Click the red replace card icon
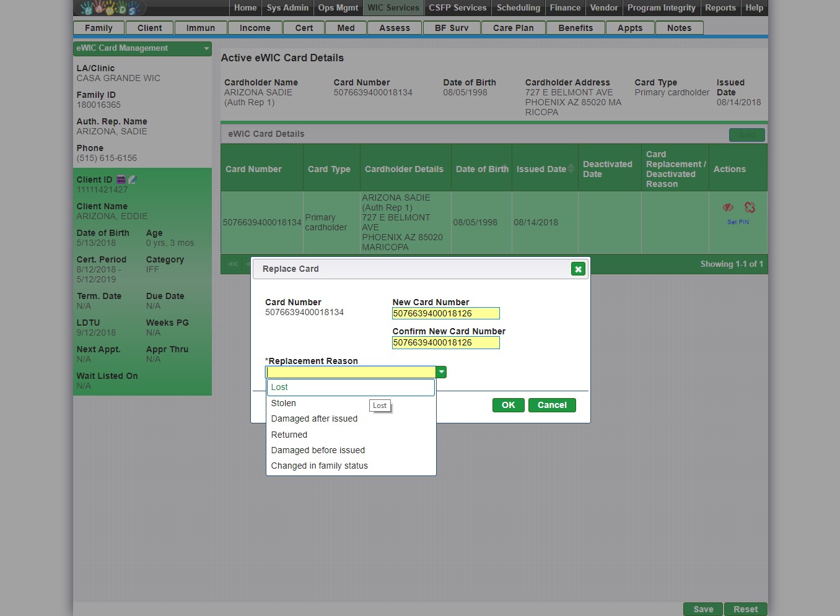The height and width of the screenshot is (616, 840). click(x=750, y=207)
